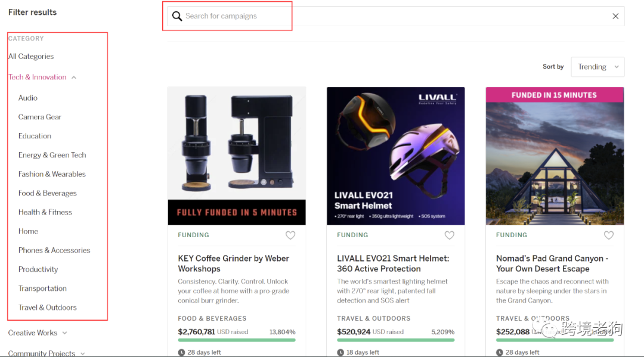Open the Sort by Trending dropdown

[x=597, y=67]
